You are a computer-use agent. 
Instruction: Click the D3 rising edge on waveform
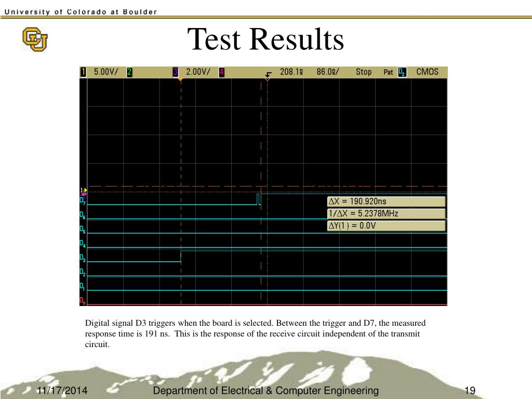point(181,256)
